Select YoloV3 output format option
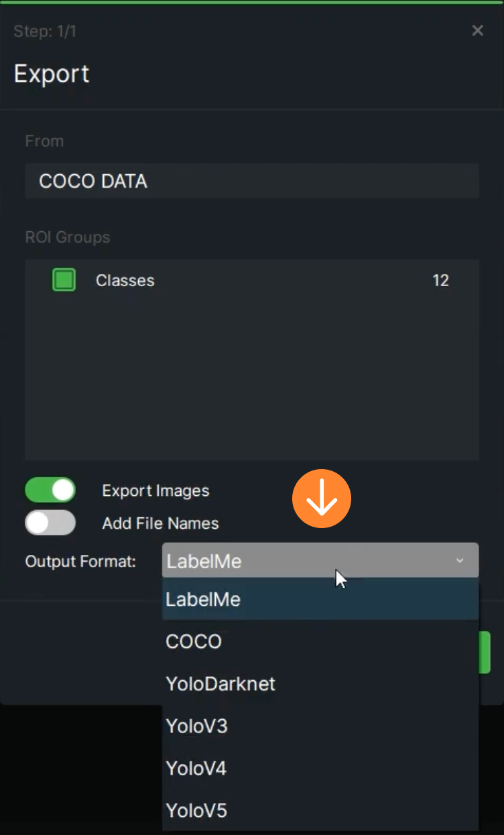This screenshot has height=835, width=504. [x=320, y=726]
